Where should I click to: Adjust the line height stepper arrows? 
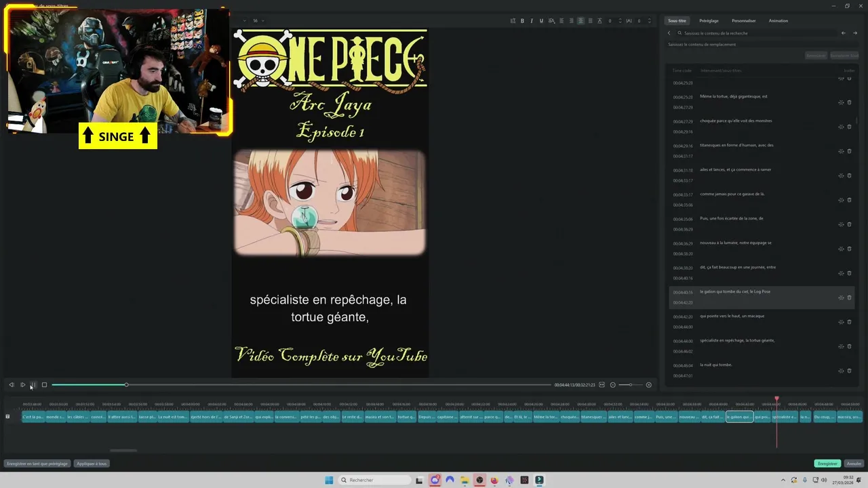[619, 21]
